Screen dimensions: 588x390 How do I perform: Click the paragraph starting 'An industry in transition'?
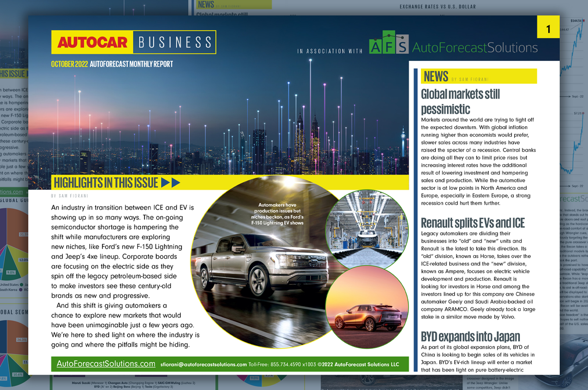pyautogui.click(x=122, y=252)
